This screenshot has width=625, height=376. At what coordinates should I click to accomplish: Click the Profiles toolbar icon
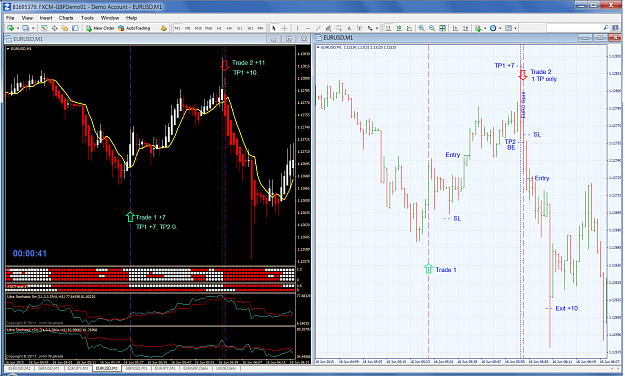[x=26, y=28]
